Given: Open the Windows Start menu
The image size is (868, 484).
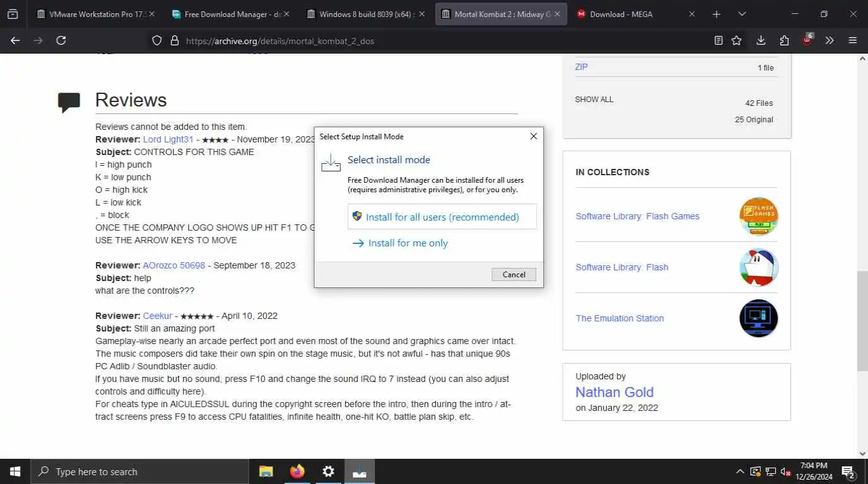Looking at the screenshot, I should pyautogui.click(x=15, y=471).
